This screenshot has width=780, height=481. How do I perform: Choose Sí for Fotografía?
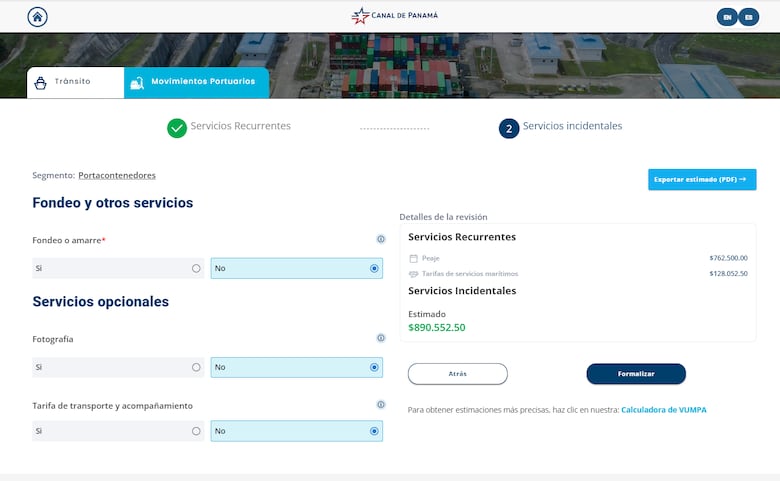tap(196, 367)
